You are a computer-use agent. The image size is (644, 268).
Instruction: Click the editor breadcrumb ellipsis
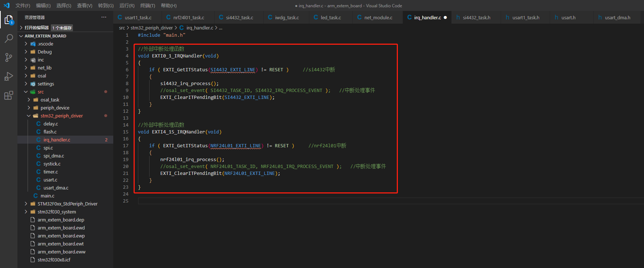point(220,28)
